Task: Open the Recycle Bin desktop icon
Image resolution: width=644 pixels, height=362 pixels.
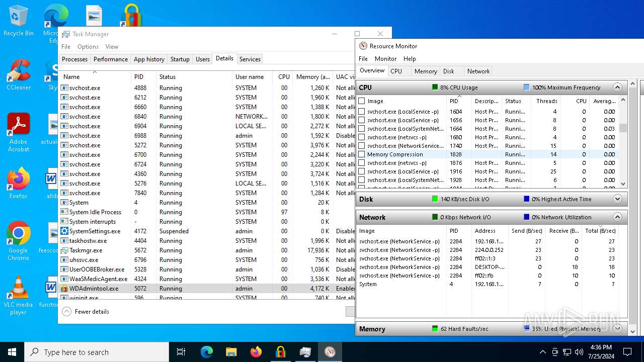Action: [x=19, y=21]
